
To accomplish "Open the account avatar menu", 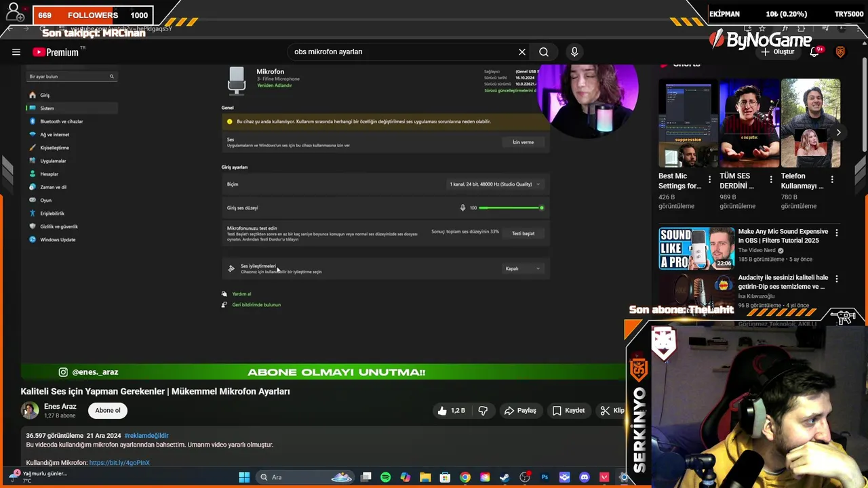I will pos(840,52).
